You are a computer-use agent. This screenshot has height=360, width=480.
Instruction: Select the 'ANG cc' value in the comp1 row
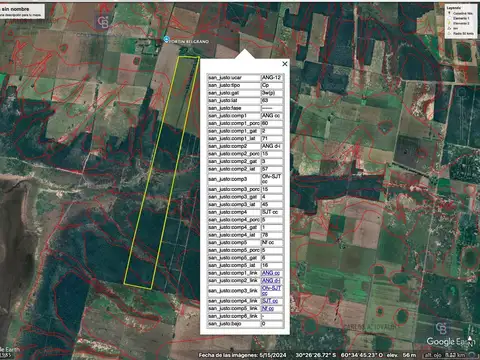(272, 116)
